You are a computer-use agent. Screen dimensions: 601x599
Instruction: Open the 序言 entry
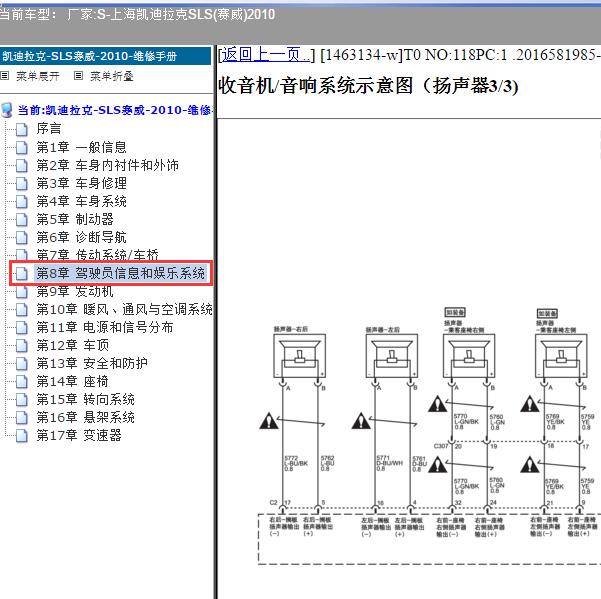[x=49, y=129]
